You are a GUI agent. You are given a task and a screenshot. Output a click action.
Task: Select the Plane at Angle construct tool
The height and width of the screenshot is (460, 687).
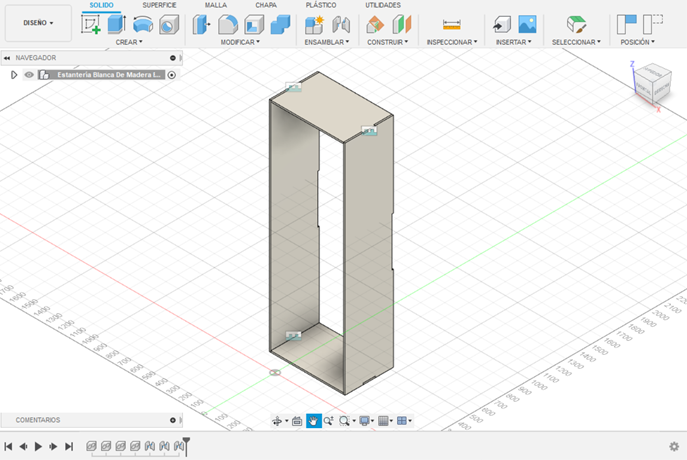point(375,24)
